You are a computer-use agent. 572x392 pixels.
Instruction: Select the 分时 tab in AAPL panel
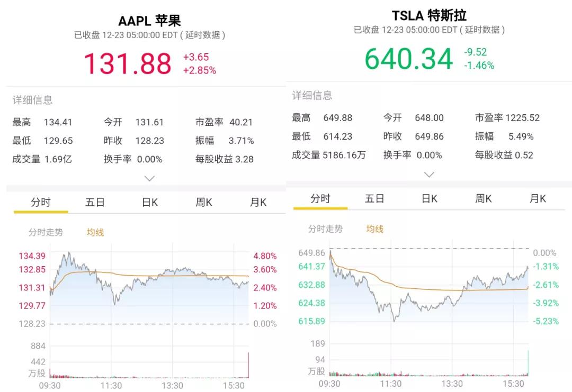[x=41, y=202]
